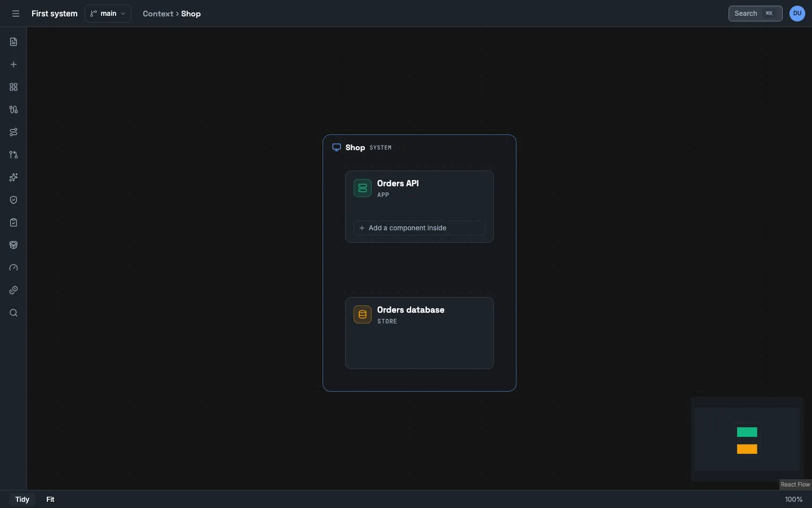The height and width of the screenshot is (508, 812).
Task: Click the React Flow attribution link
Action: 795,485
